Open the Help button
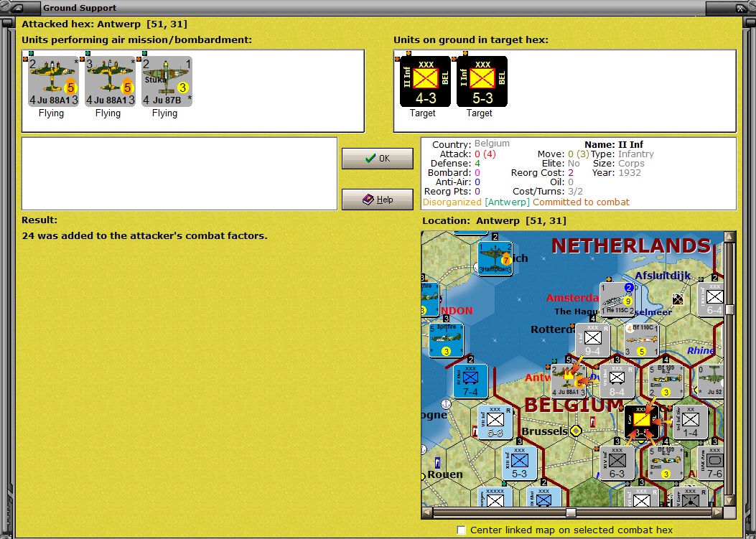Screen dimensions: 756x539 [x=378, y=199]
